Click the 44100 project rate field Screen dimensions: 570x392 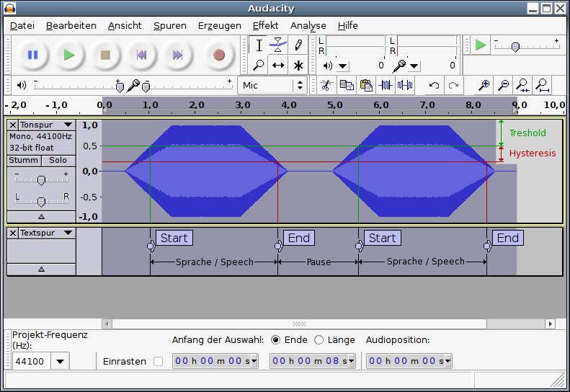tap(32, 361)
